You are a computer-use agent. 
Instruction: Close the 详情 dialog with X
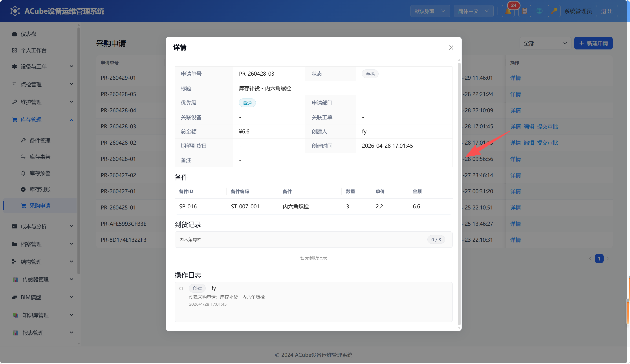pos(451,47)
